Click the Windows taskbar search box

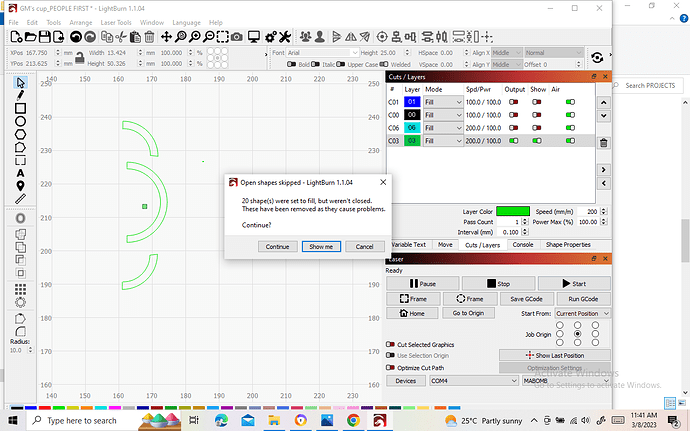click(x=82, y=420)
